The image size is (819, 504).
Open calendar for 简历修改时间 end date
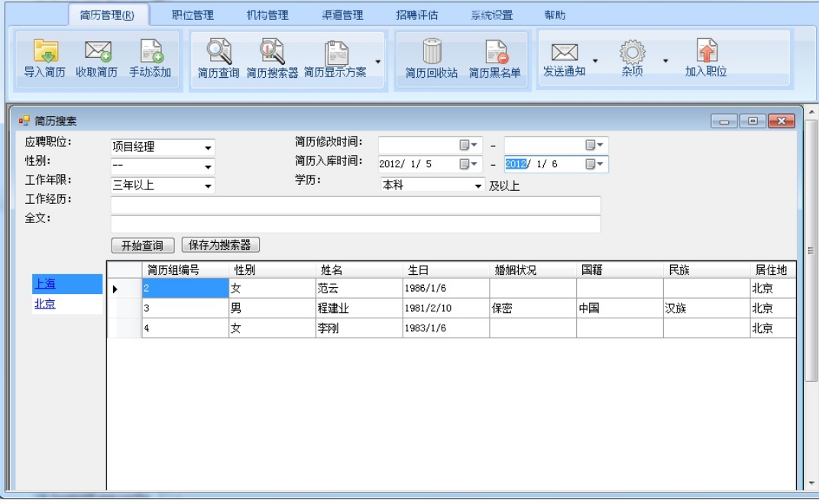[594, 144]
